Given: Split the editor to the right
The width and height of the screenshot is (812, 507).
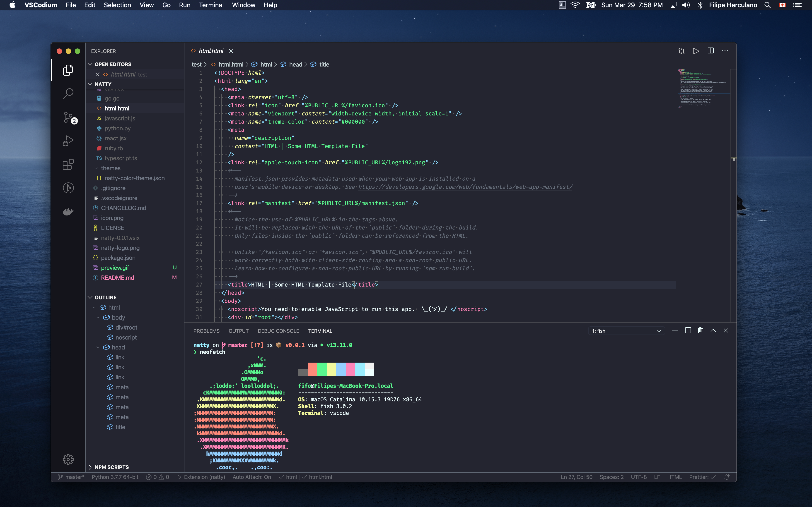Looking at the screenshot, I should (x=710, y=51).
